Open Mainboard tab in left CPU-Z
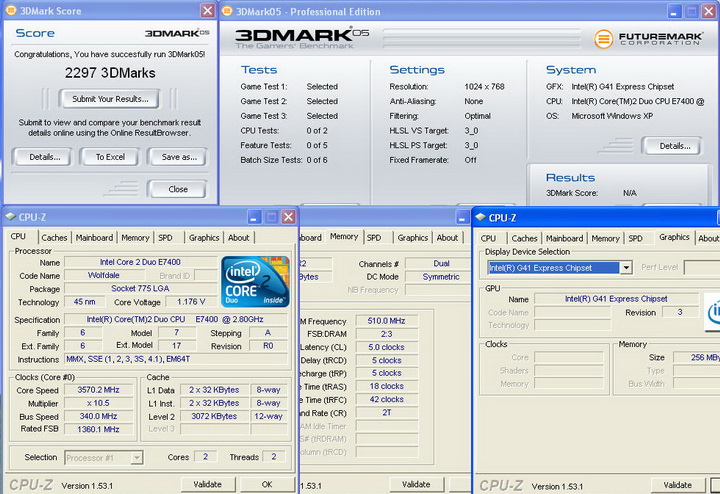The width and height of the screenshot is (720, 494). [x=94, y=238]
